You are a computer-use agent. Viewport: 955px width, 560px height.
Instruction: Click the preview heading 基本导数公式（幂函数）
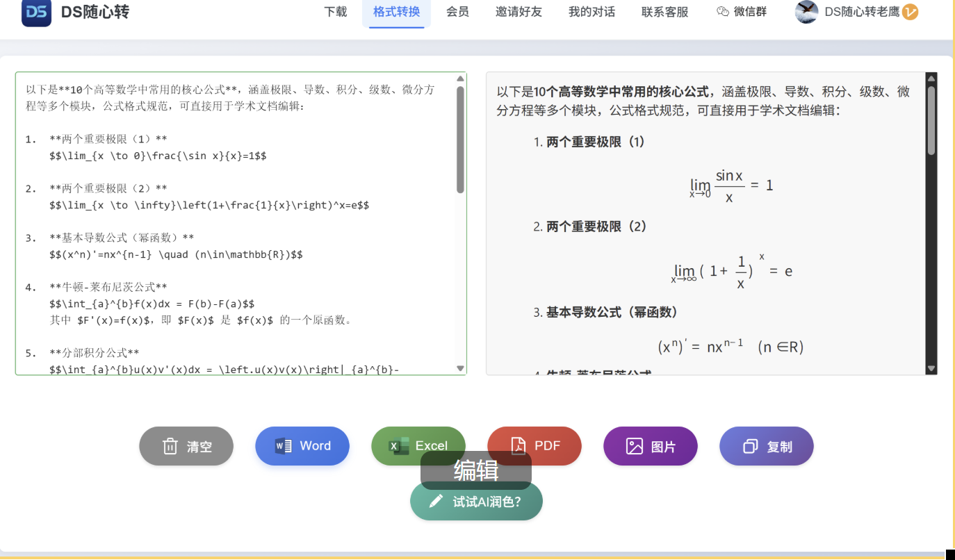tap(612, 312)
